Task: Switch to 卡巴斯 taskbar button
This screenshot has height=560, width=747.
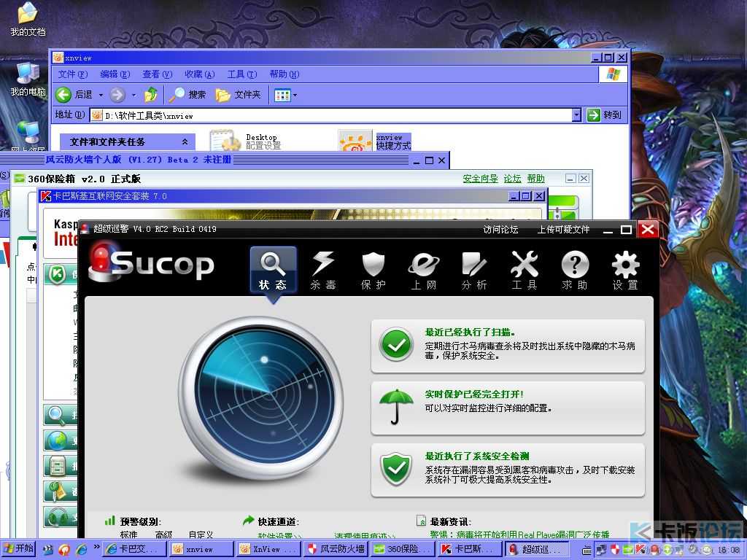Action: (x=470, y=549)
